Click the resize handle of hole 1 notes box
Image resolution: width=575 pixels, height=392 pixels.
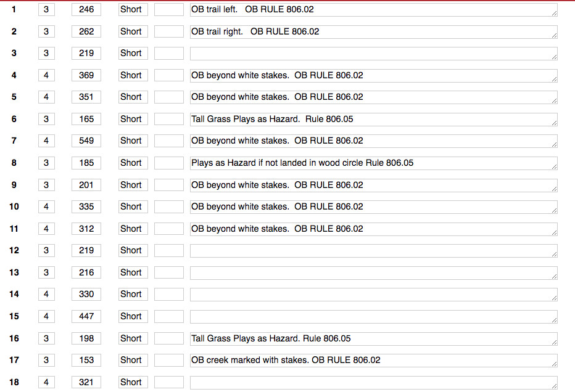(x=554, y=13)
